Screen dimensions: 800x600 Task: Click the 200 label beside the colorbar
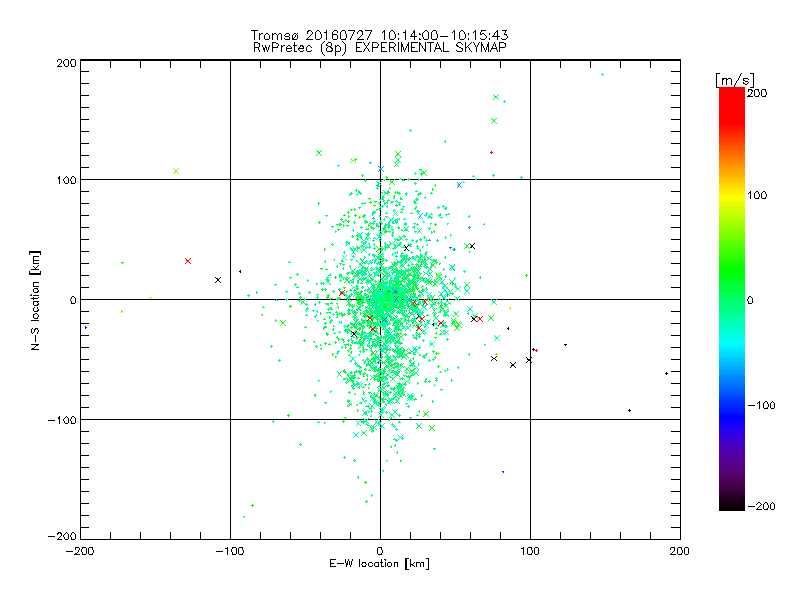(757, 93)
